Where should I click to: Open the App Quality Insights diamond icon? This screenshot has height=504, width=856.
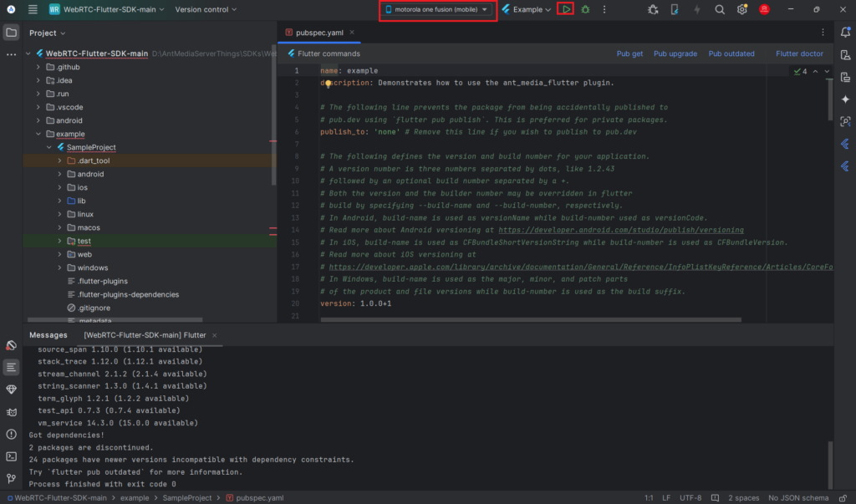[11, 389]
